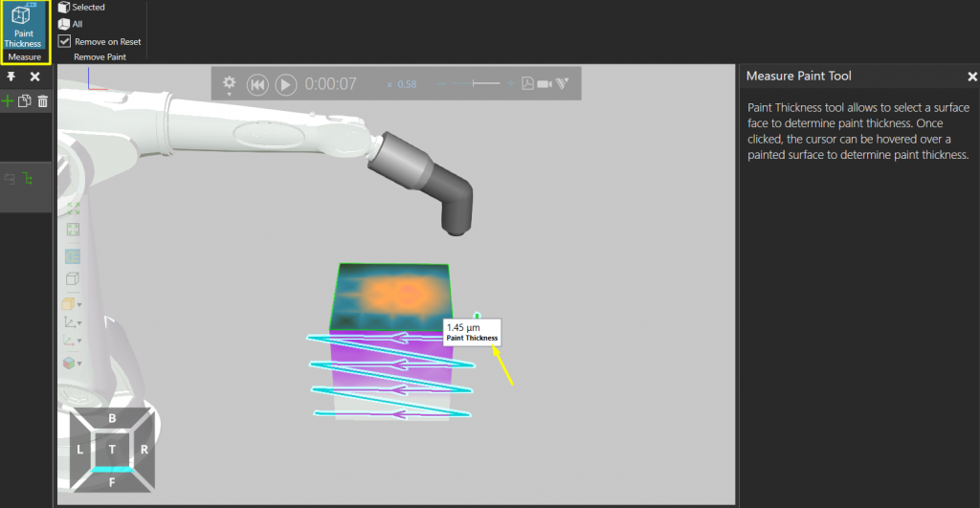Reset simulation with rewind button
This screenshot has height=508, width=980.
[x=257, y=84]
